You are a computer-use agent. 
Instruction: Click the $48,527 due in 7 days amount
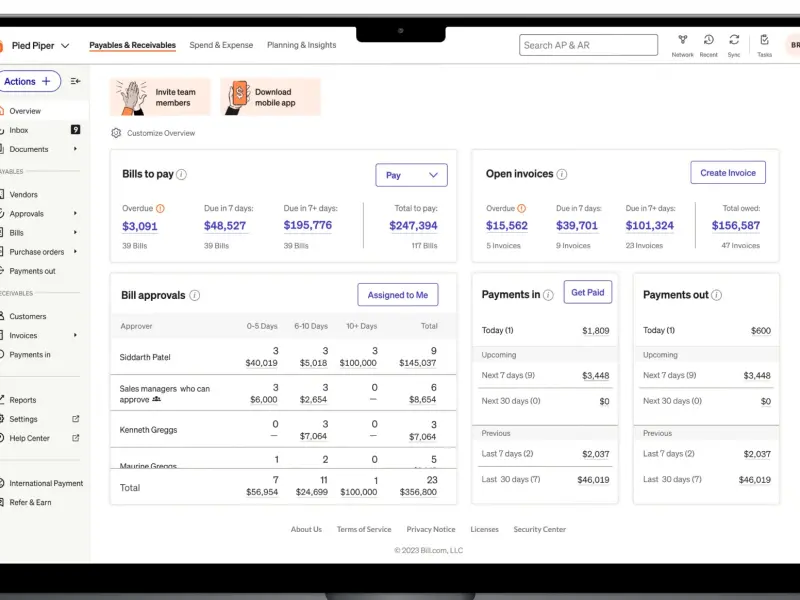tap(225, 226)
